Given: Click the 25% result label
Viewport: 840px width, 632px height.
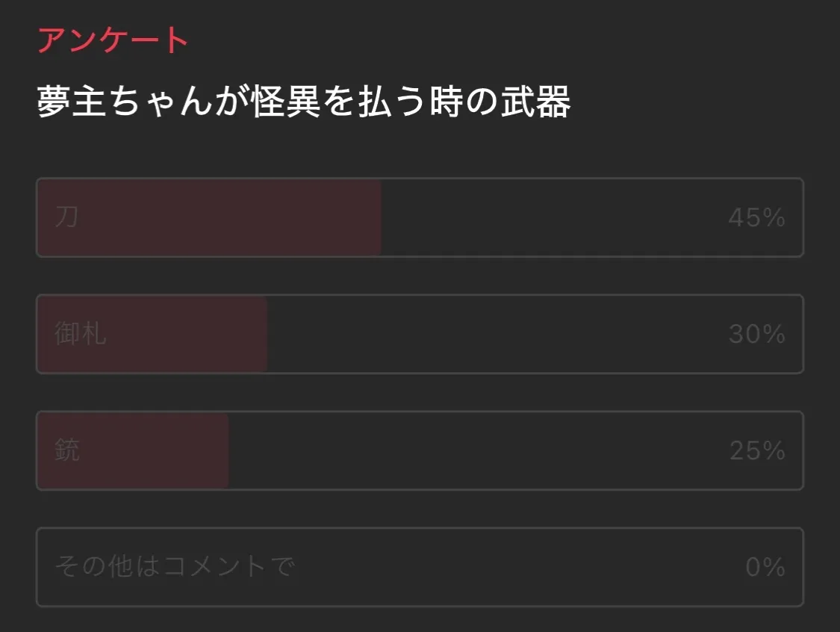Looking at the screenshot, I should pyautogui.click(x=757, y=451).
